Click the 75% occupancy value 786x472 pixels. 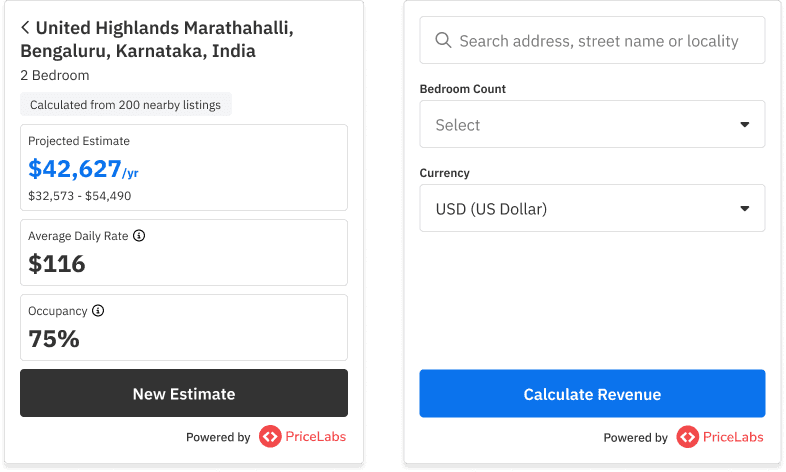click(x=54, y=339)
